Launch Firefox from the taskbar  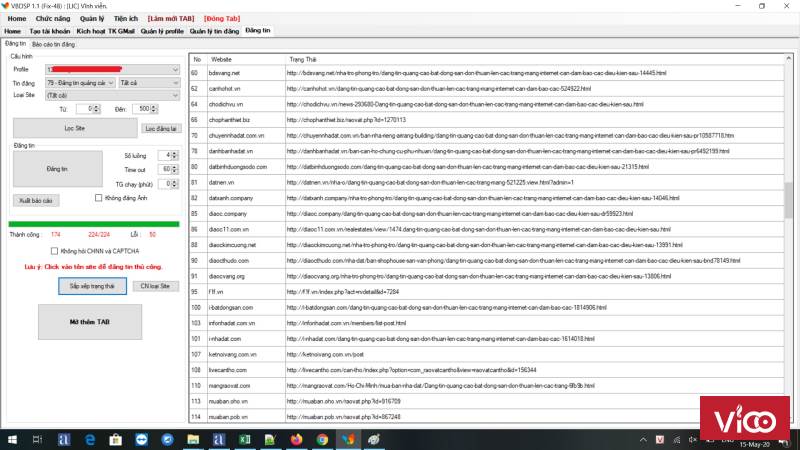(296, 439)
